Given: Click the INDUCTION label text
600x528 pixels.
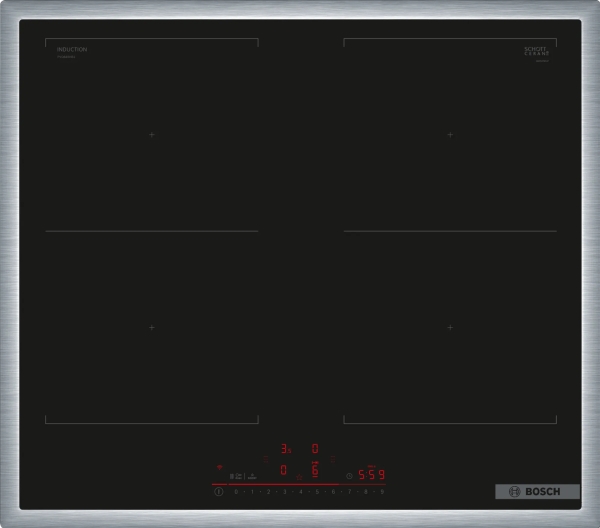Looking at the screenshot, I should pos(72,49).
